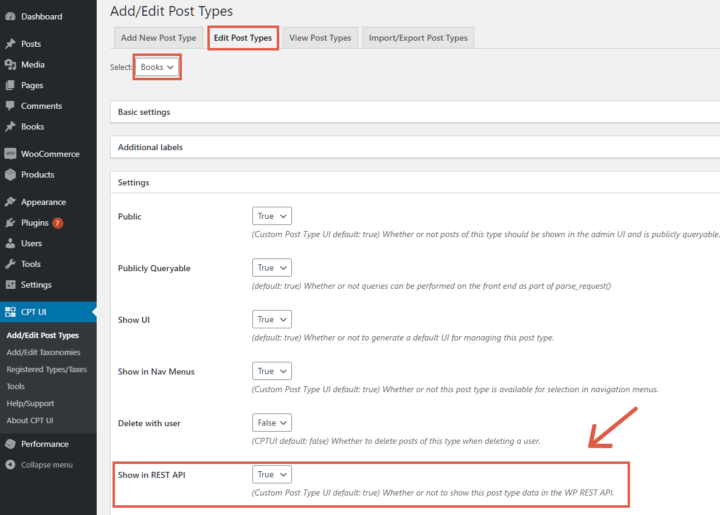720x515 pixels.
Task: Open the Show in REST API dropdown
Action: (x=272, y=475)
